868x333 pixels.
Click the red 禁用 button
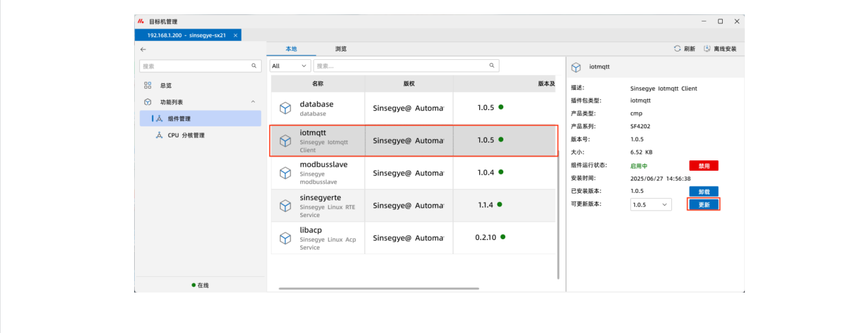(704, 166)
